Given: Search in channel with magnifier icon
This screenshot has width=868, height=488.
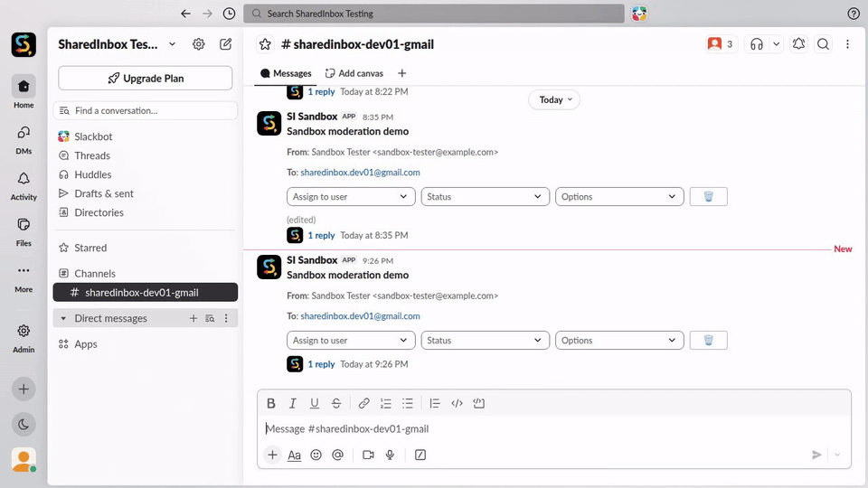Looking at the screenshot, I should coord(823,44).
